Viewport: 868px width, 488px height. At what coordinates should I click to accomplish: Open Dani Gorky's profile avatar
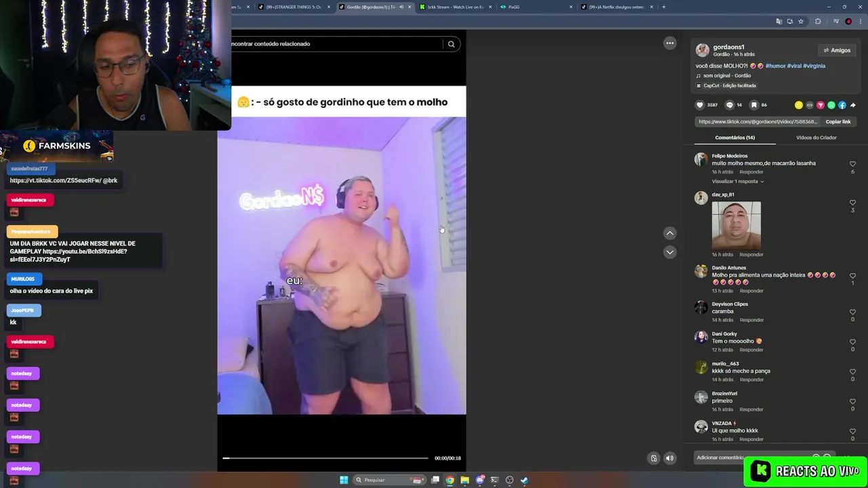[x=701, y=338]
